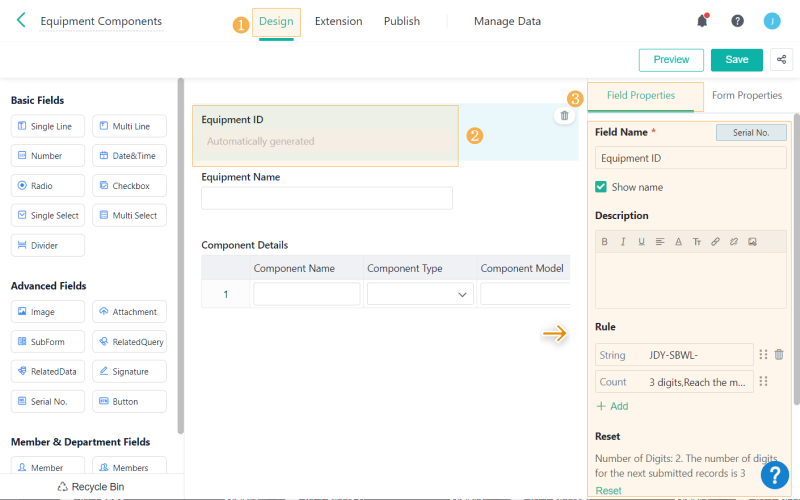Open the Extension tab

point(338,21)
